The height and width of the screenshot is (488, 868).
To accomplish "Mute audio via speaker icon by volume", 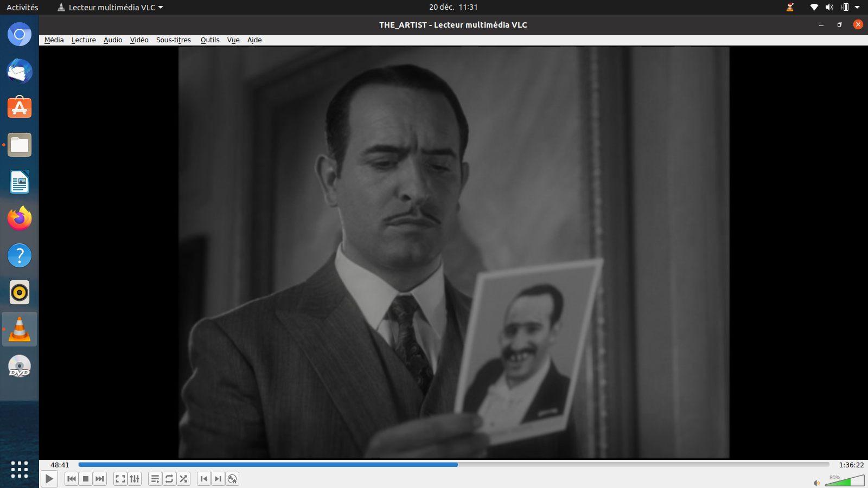I will pos(816,483).
